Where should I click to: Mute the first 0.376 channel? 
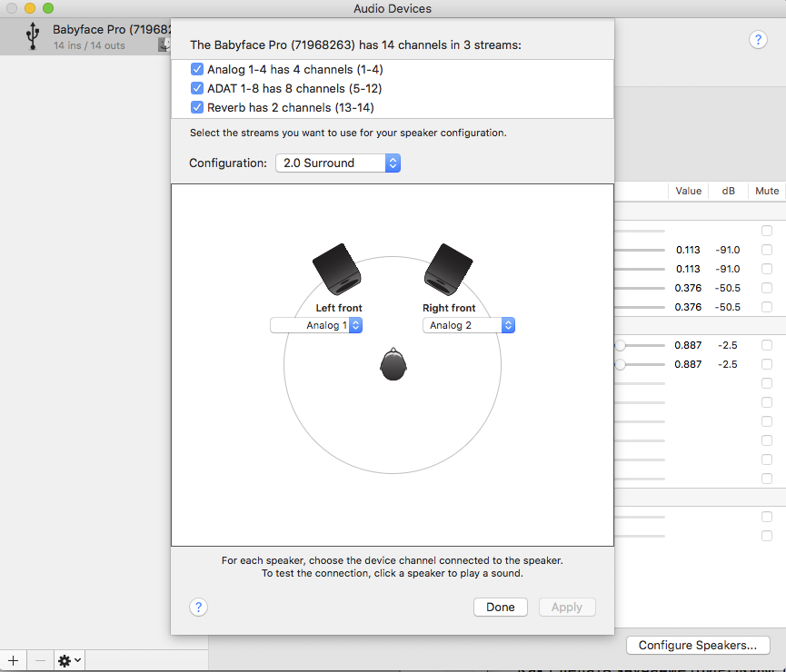point(766,288)
